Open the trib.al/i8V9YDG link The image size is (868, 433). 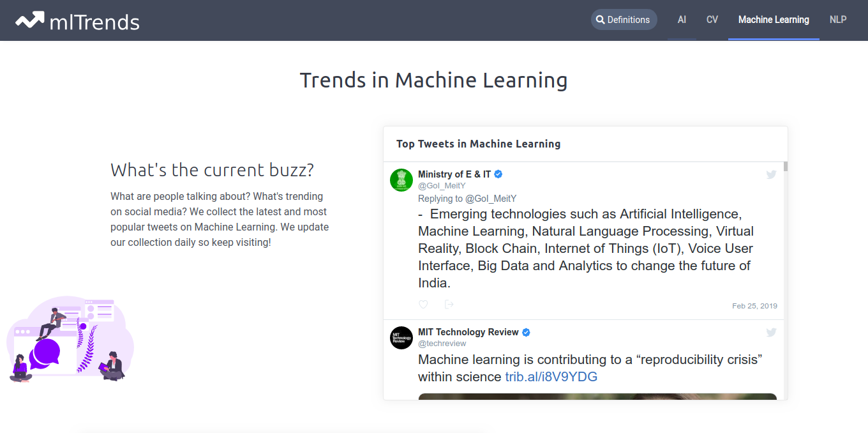coord(551,377)
